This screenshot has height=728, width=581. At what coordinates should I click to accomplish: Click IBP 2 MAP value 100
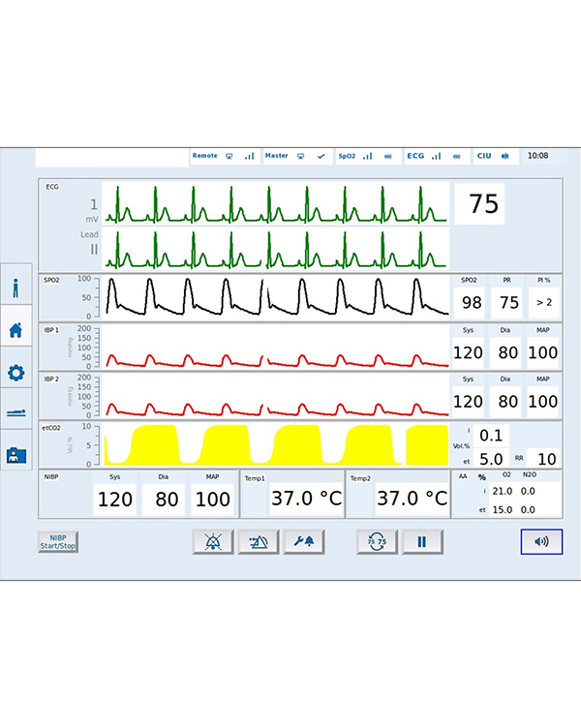[543, 402]
